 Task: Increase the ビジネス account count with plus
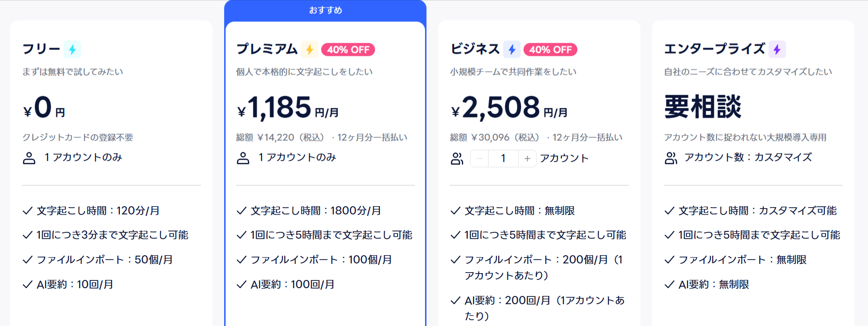click(527, 159)
